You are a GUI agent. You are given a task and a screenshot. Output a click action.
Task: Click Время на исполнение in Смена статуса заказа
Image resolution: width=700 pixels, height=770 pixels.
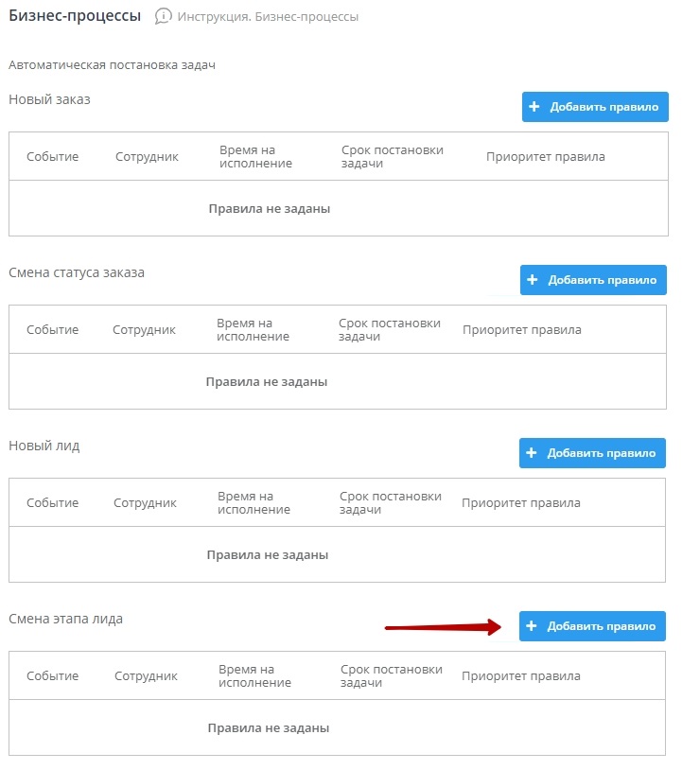(x=253, y=330)
